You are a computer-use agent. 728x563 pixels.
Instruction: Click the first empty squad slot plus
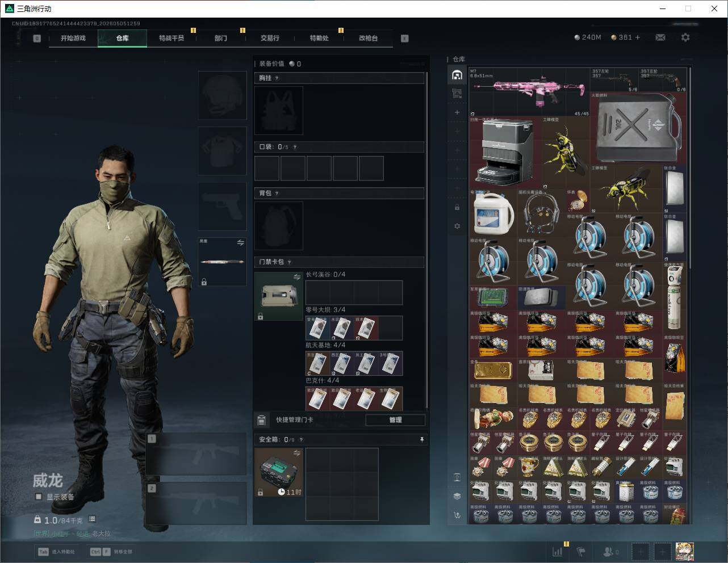(x=641, y=551)
